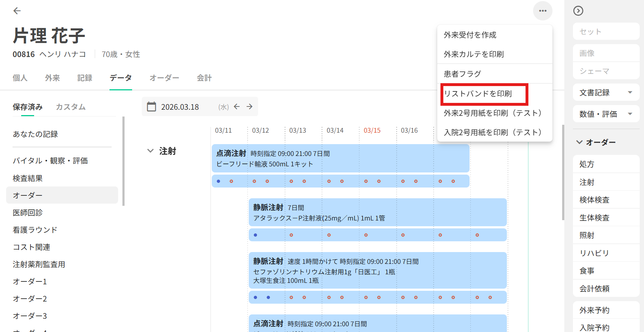
Task: Click the 画像 button in right panel
Action: point(606,53)
